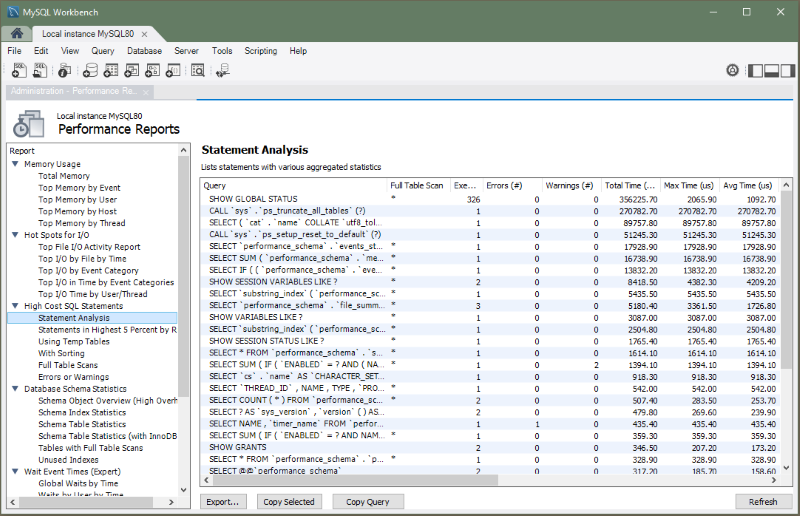Toggle the left sidebar panel visibility
This screenshot has height=516, width=800.
pyautogui.click(x=757, y=70)
